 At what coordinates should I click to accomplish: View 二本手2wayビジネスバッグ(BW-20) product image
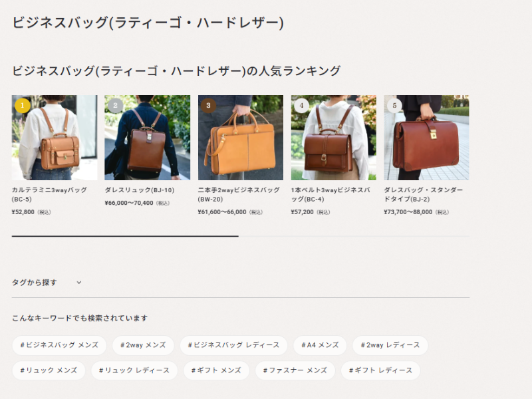[x=241, y=138]
